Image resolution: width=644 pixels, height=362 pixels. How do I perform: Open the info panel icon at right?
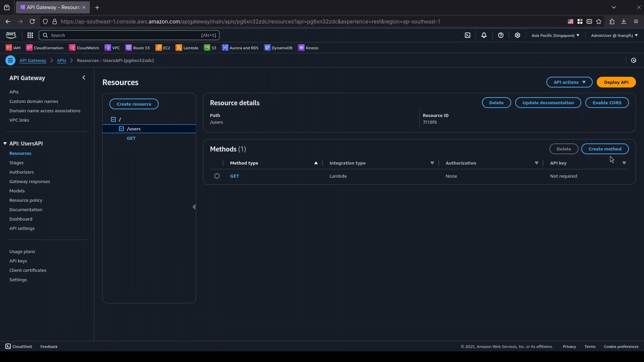point(634,61)
